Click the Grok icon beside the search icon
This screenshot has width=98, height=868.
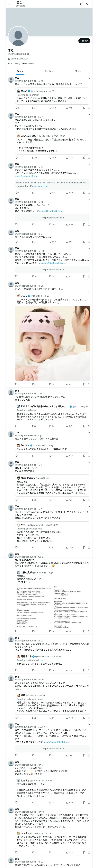click(81, 4)
